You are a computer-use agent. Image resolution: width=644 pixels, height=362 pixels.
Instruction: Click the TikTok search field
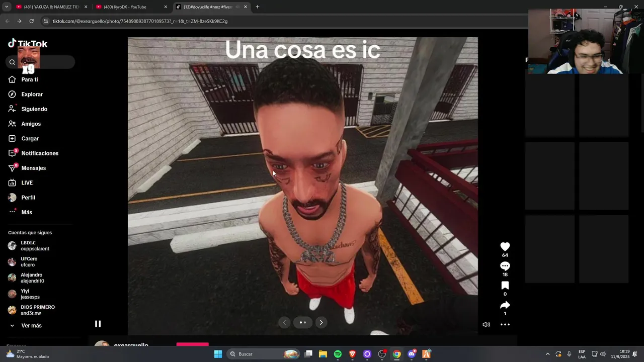(41, 62)
